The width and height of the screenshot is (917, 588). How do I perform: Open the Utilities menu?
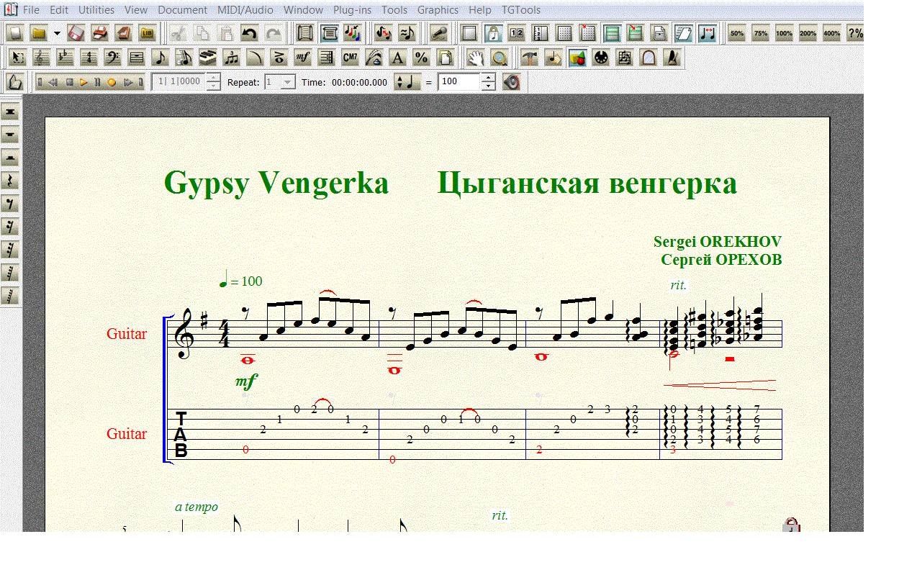tap(96, 10)
